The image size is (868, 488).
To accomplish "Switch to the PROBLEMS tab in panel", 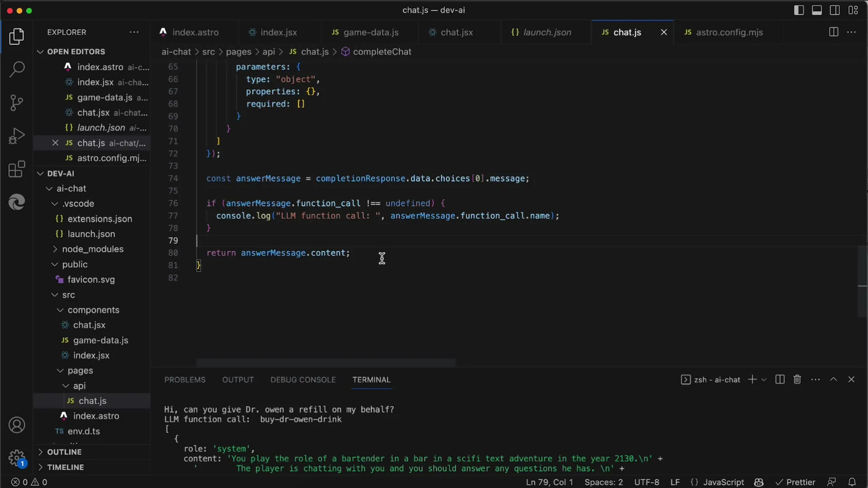I will (185, 380).
